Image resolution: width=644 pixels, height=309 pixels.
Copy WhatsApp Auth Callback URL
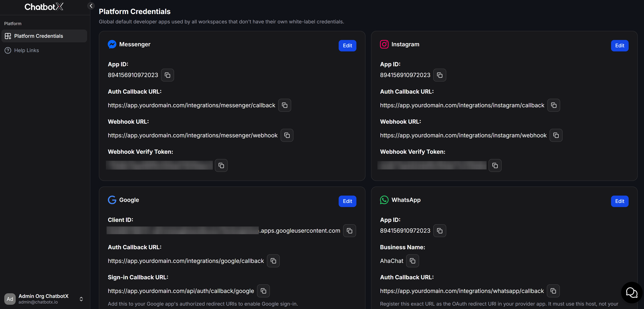point(553,291)
